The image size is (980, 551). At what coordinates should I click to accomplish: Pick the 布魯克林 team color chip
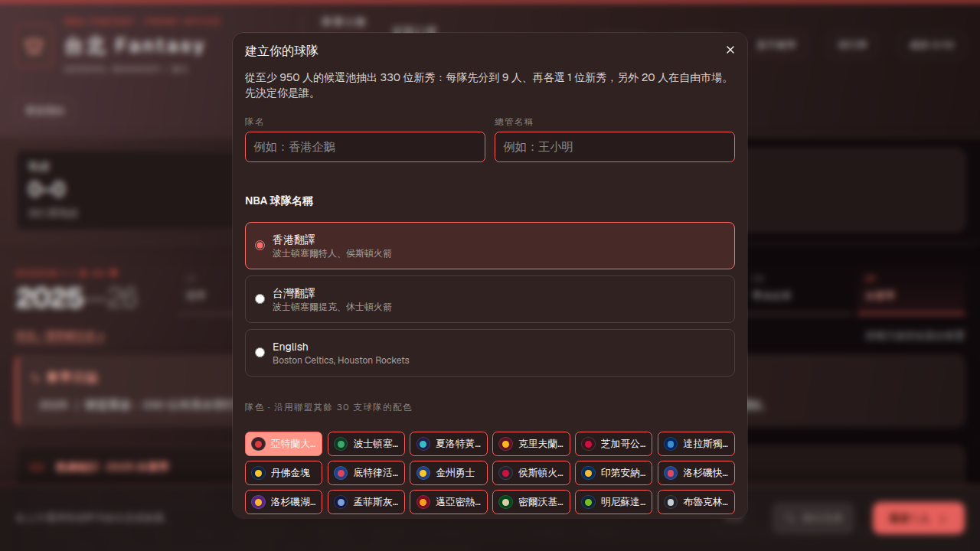[x=697, y=502]
